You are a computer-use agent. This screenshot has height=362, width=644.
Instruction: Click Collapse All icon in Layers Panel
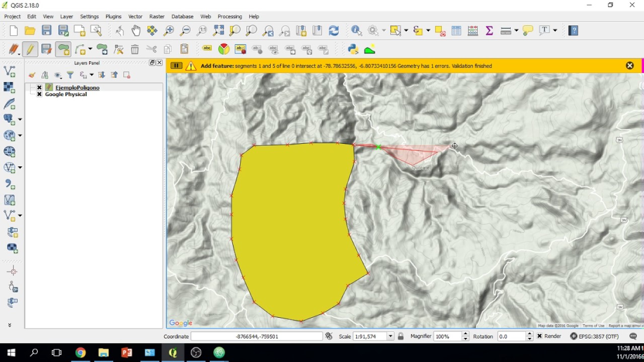pos(114,75)
